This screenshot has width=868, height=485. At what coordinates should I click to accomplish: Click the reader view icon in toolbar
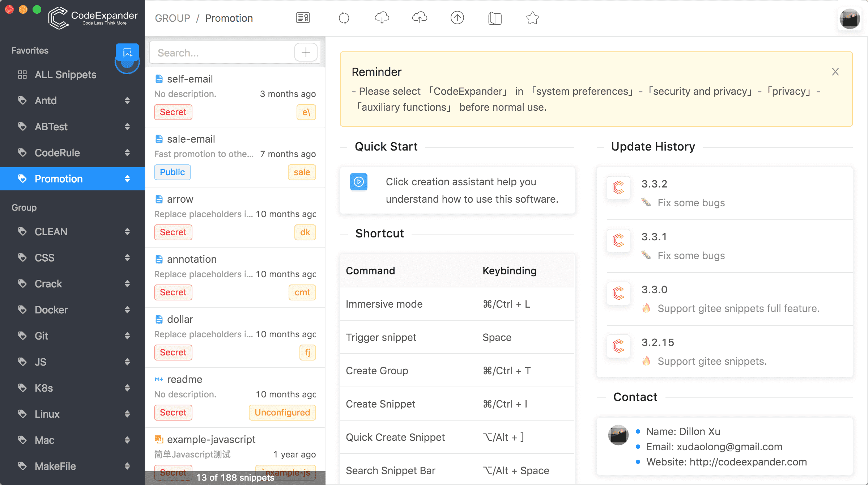(x=303, y=18)
